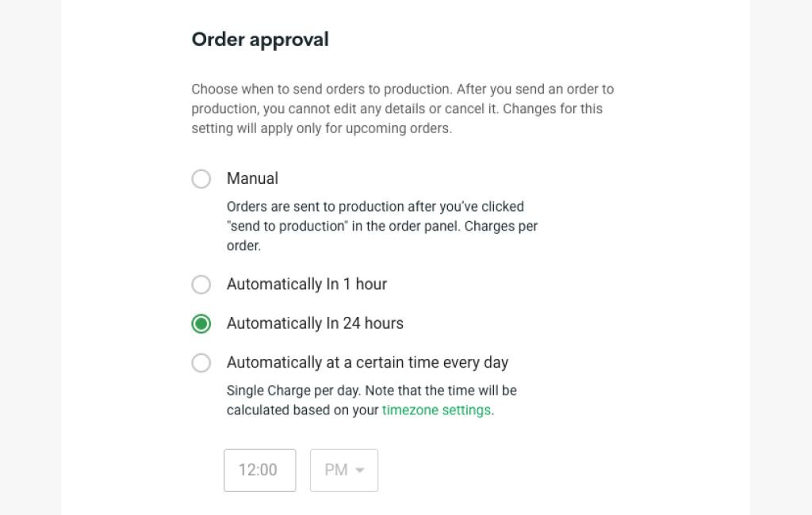Select the Manual order approval radio button

(x=201, y=179)
